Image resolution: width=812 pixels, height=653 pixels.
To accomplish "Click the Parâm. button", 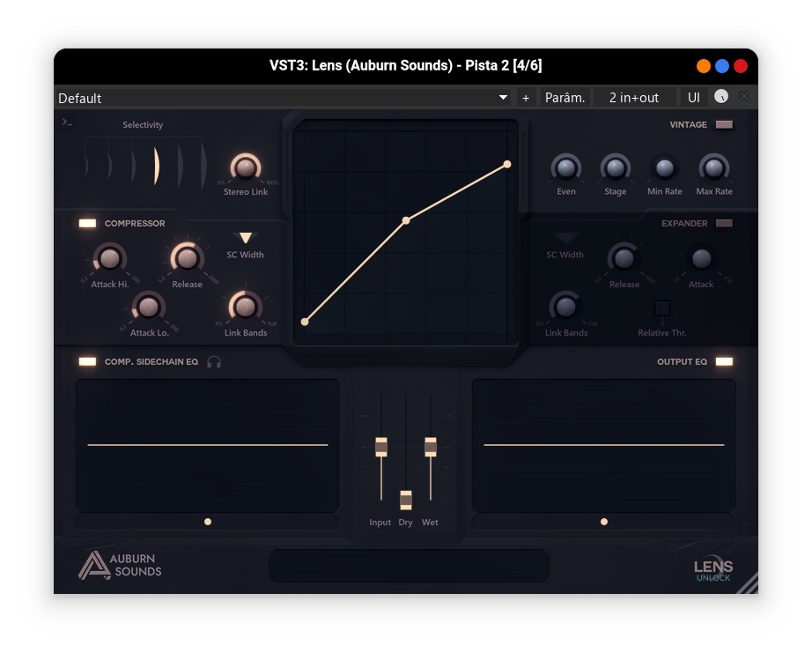I will [x=565, y=98].
